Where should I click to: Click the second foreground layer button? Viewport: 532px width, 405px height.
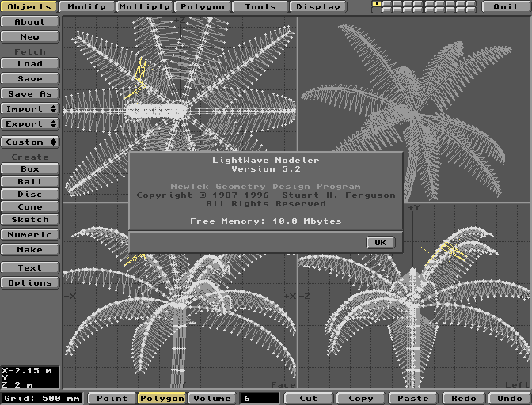point(387,4)
